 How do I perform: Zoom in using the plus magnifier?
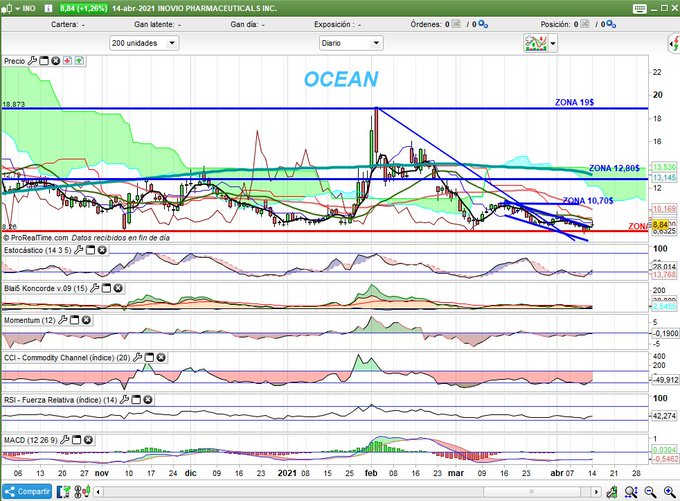click(x=669, y=491)
